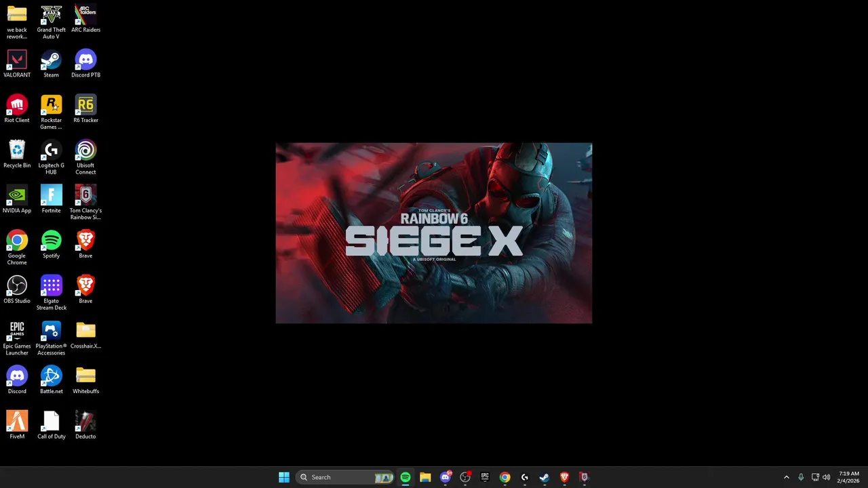Select the Logitech G HUB desktop shortcut
The image size is (868, 488).
click(51, 157)
